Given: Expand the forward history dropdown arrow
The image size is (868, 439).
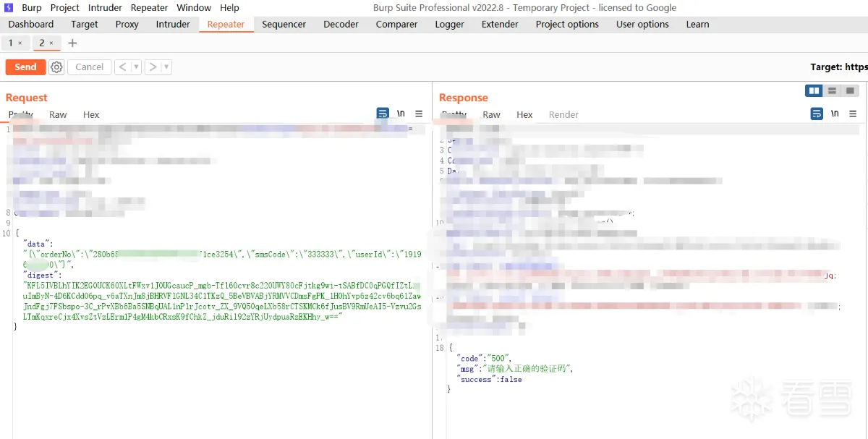Looking at the screenshot, I should [166, 67].
